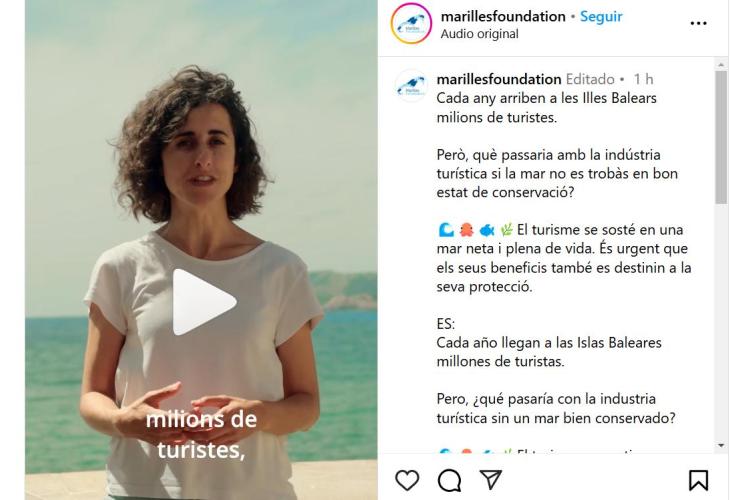Follow the account via Seguir

coord(601,17)
